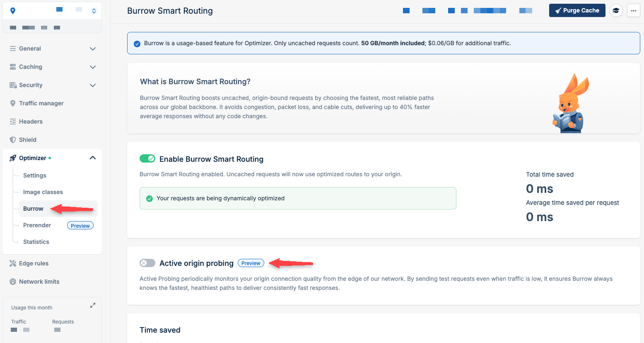Open Image classes sub-item
This screenshot has width=644, height=343.
coord(43,192)
